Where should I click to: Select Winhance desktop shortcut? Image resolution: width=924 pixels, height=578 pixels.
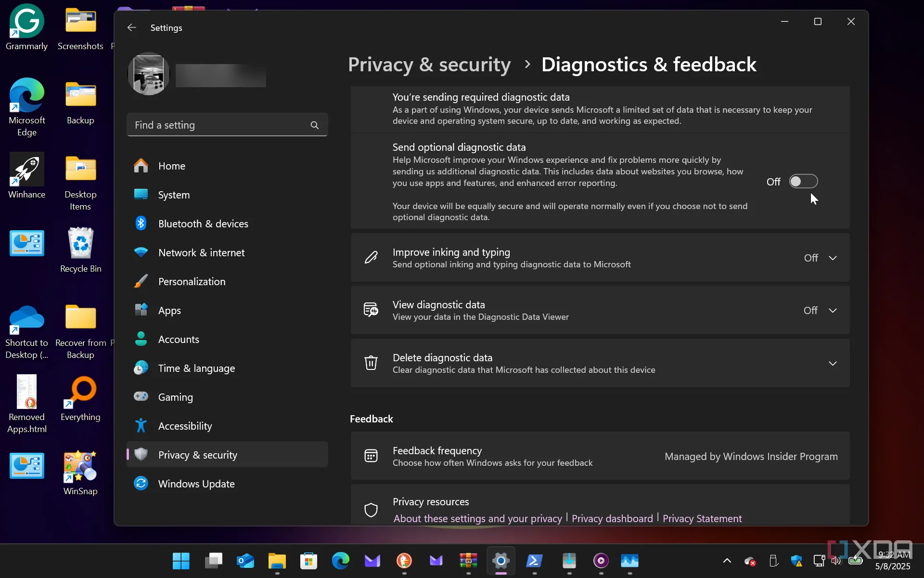[x=26, y=176]
